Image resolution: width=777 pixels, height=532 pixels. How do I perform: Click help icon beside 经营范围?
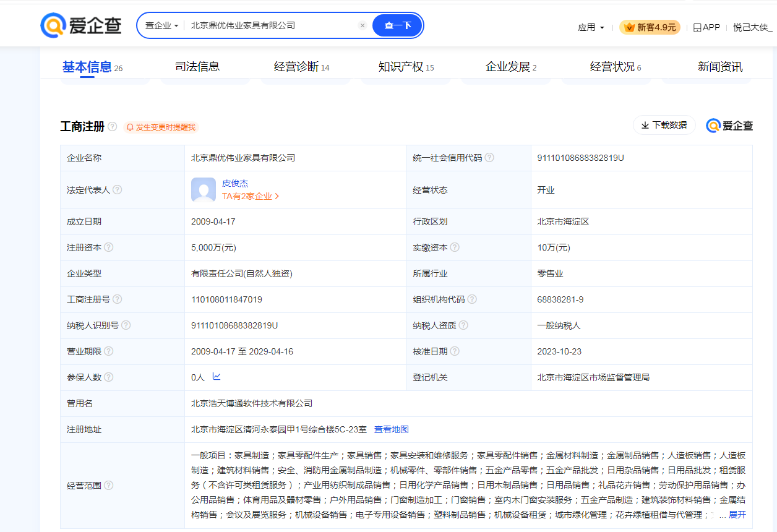point(109,486)
